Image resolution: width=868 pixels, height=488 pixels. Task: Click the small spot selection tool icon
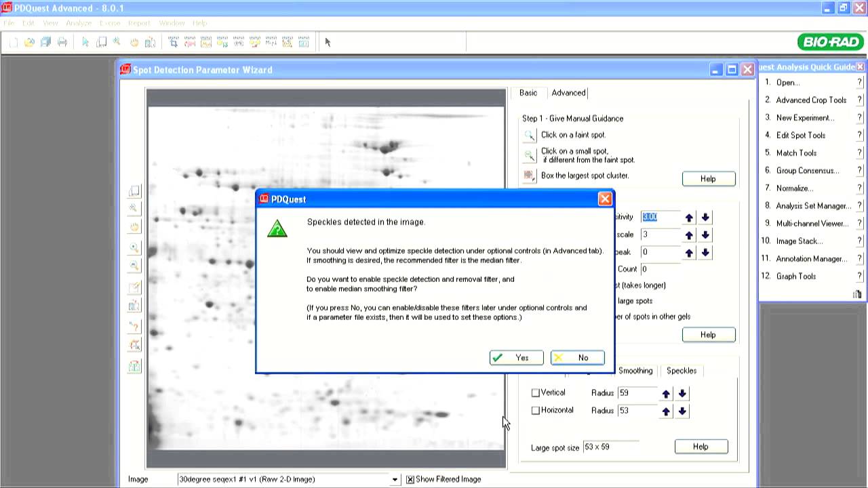530,155
